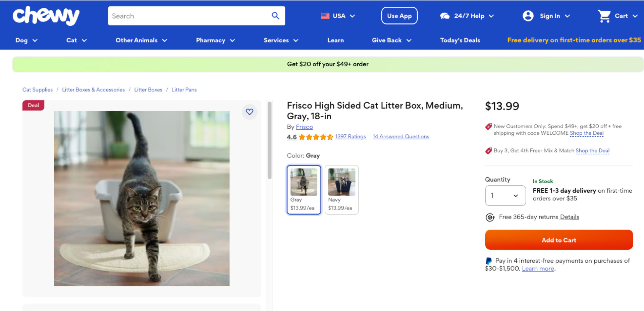
Task: Select the Gray color option
Action: click(x=304, y=190)
